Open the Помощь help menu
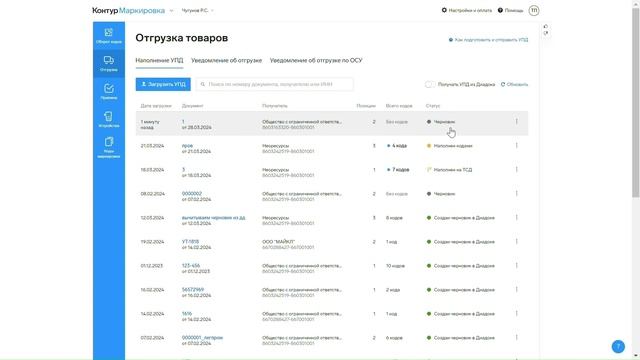 pyautogui.click(x=510, y=10)
